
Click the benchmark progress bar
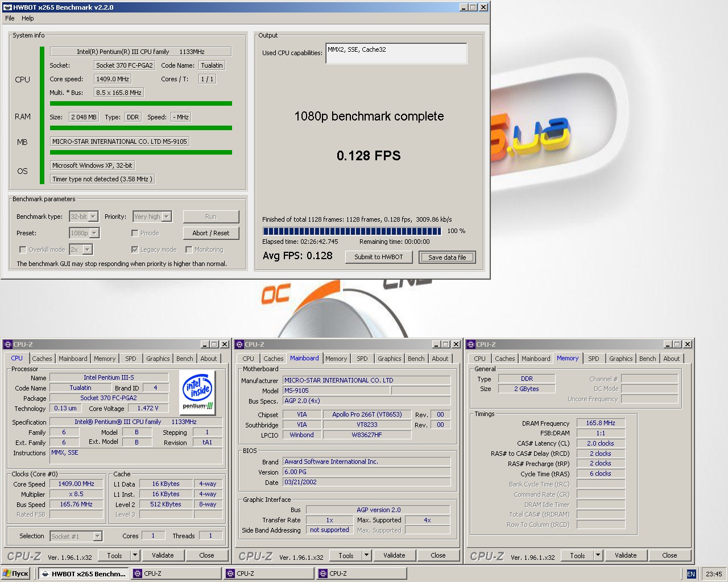coord(352,231)
